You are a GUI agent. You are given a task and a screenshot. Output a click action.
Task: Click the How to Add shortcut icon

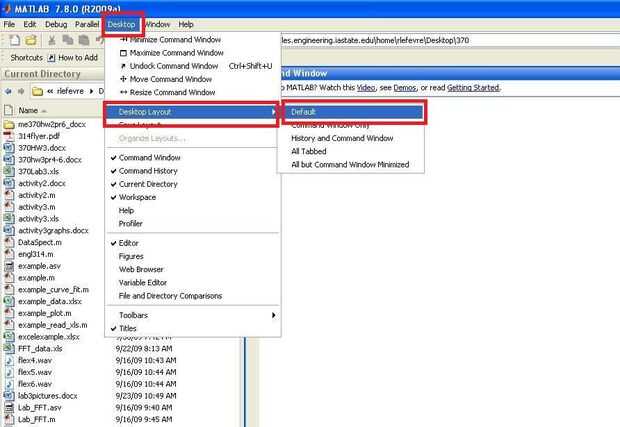(x=51, y=58)
